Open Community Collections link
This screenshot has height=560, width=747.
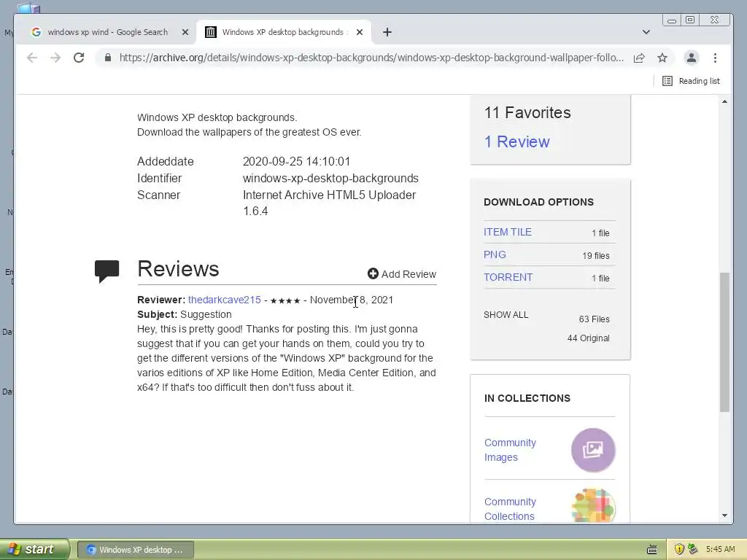point(510,508)
